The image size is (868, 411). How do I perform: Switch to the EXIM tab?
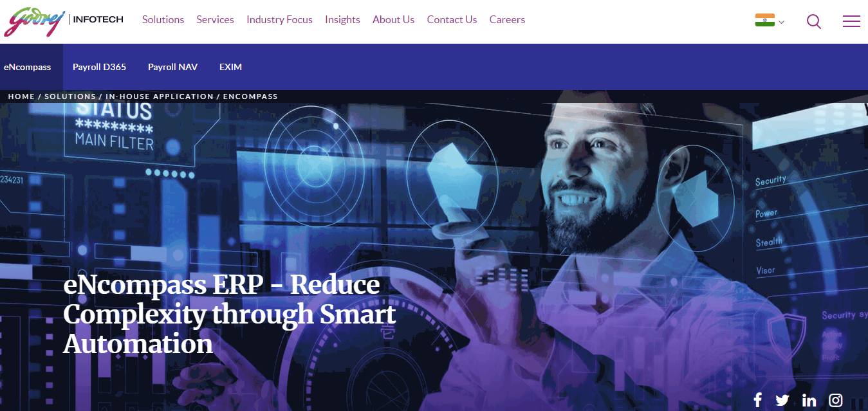(x=230, y=67)
